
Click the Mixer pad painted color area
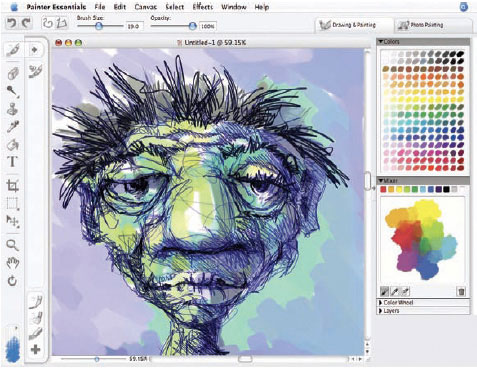(421, 239)
